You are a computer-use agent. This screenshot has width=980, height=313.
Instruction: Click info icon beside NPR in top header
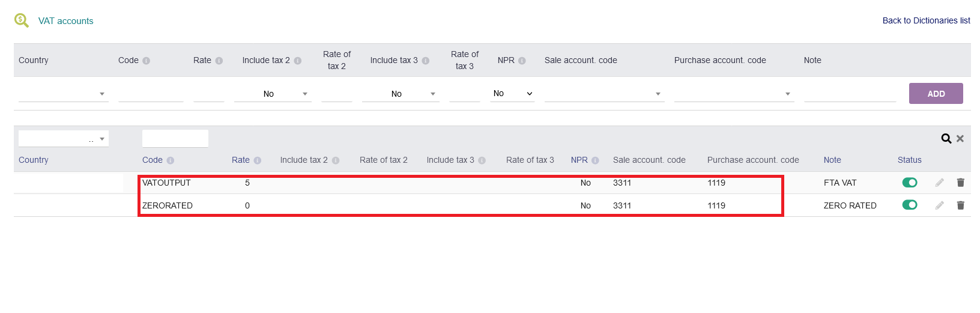(x=522, y=61)
